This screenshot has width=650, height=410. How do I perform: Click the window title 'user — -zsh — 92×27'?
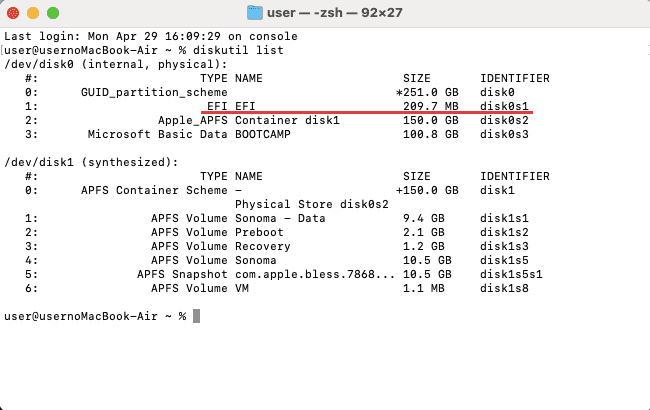click(335, 13)
